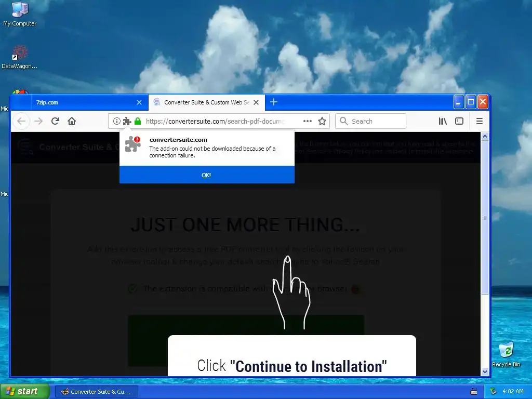Click the Converter Suite favicon on its tab

[157, 102]
